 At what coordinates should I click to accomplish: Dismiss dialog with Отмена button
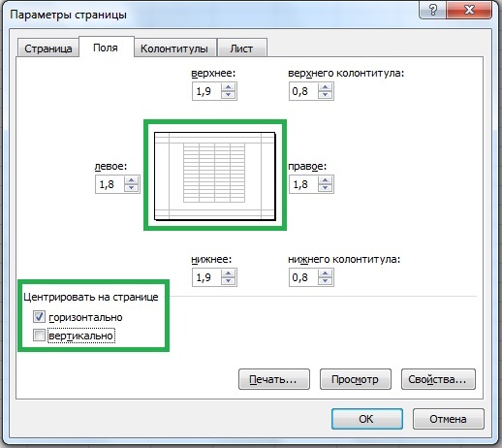[x=449, y=419]
